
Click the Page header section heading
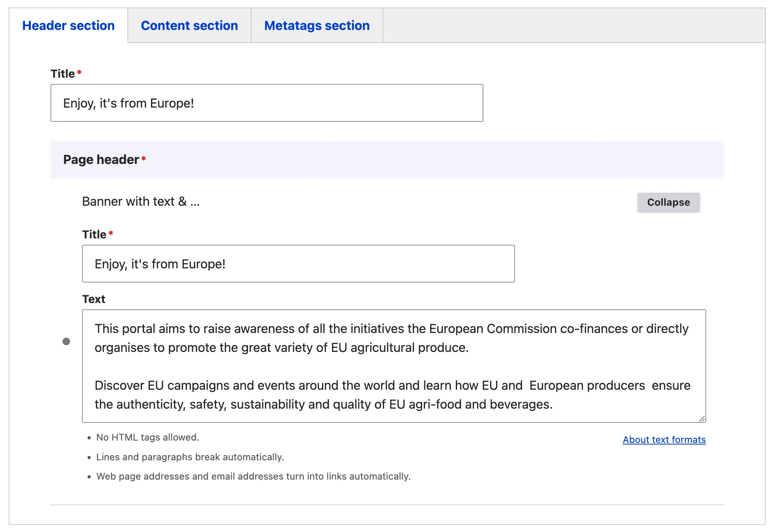(x=101, y=160)
